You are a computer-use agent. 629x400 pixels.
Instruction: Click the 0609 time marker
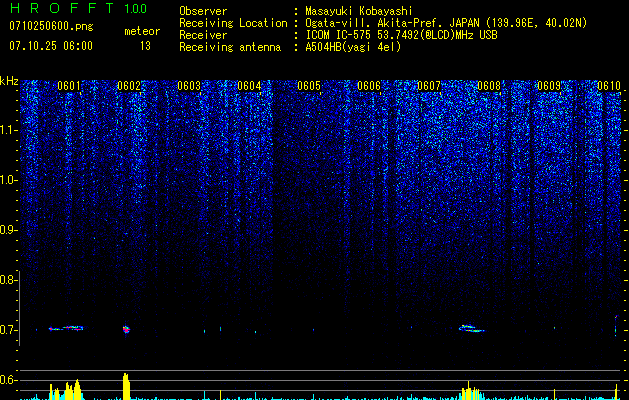click(x=549, y=86)
